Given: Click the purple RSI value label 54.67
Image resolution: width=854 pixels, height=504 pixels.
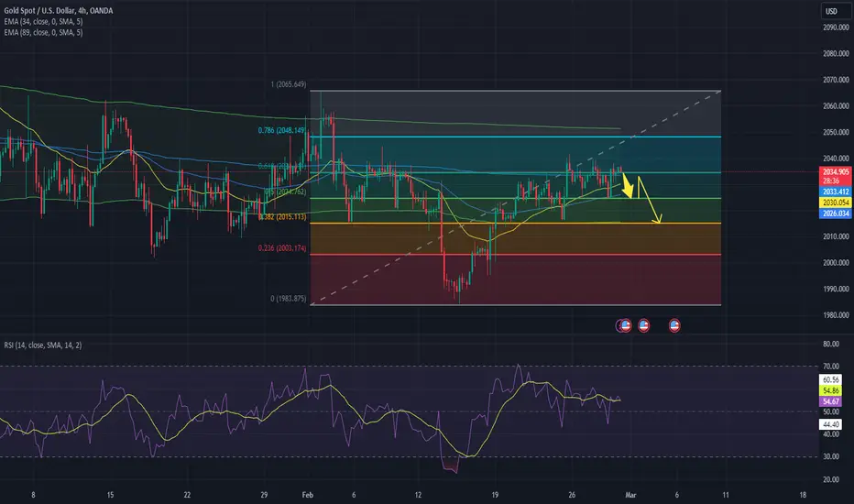Looking at the screenshot, I should 830,401.
